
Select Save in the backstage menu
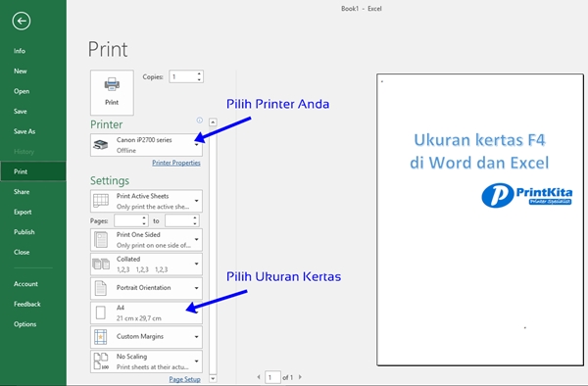click(x=21, y=112)
